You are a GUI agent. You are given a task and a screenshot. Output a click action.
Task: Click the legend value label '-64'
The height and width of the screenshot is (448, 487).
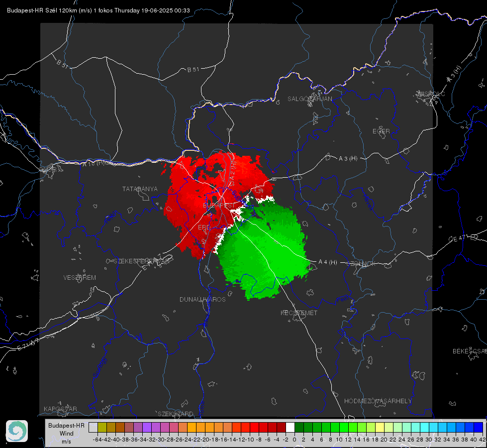point(97,440)
